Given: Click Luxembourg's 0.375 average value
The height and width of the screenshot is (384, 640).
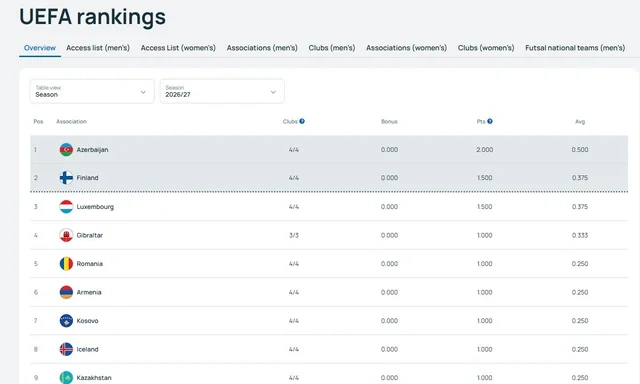Looking at the screenshot, I should pos(580,207).
